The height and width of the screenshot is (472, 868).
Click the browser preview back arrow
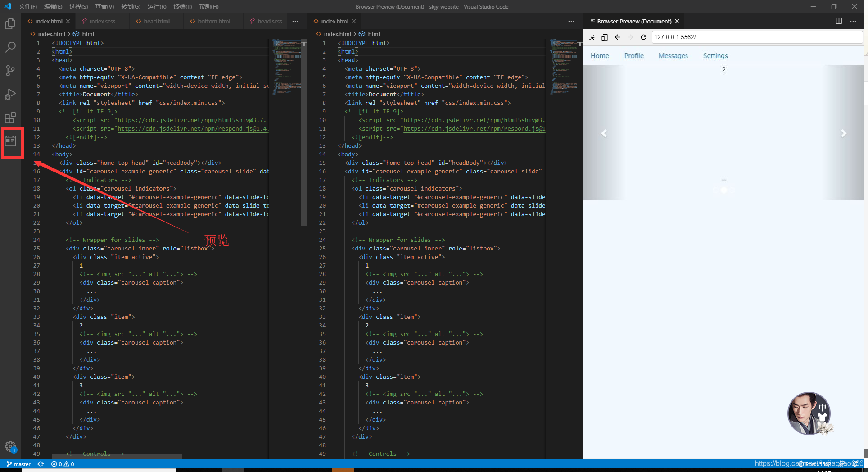click(x=618, y=37)
